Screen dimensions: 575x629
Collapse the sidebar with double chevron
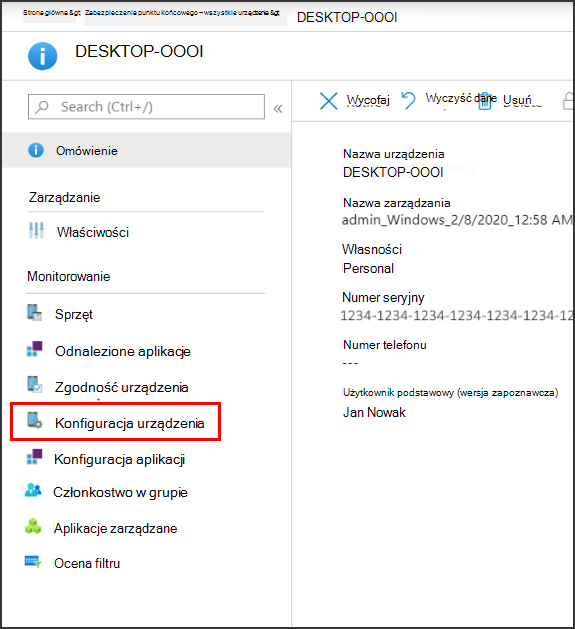click(x=278, y=108)
